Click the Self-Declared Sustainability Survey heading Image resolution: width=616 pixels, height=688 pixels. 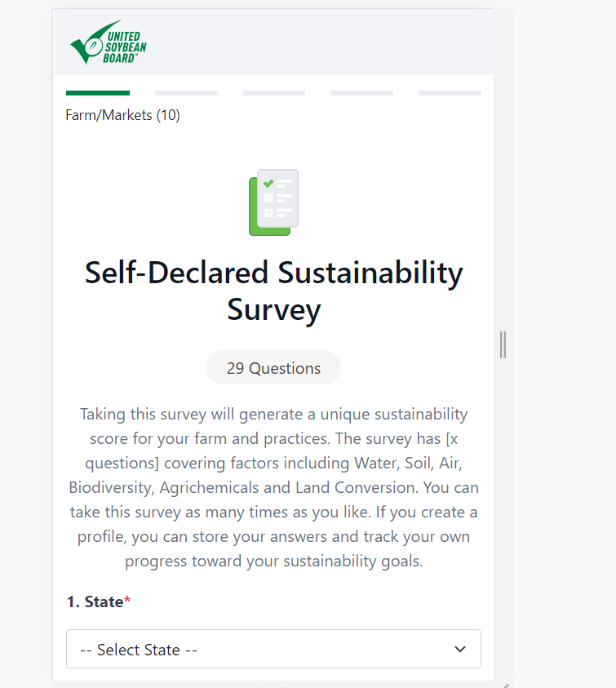click(x=273, y=273)
